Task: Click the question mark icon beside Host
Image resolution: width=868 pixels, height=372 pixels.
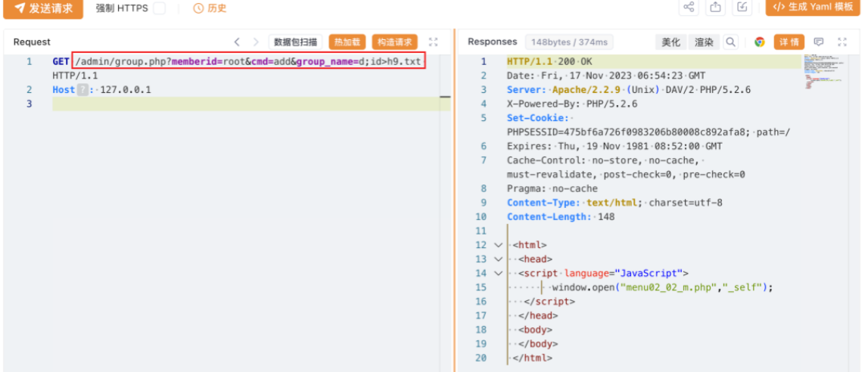Action: (x=82, y=89)
